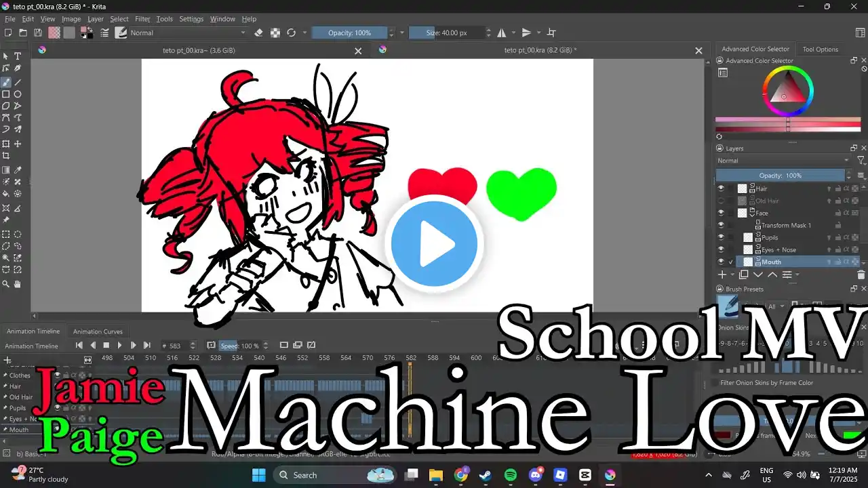Adjust the brush Size slider
Screen dimensions: 868x488
[447, 33]
